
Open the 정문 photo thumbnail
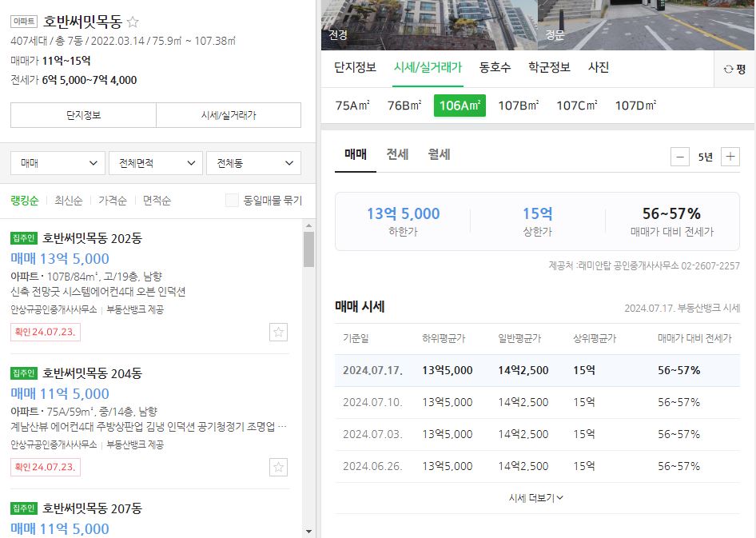(646, 25)
